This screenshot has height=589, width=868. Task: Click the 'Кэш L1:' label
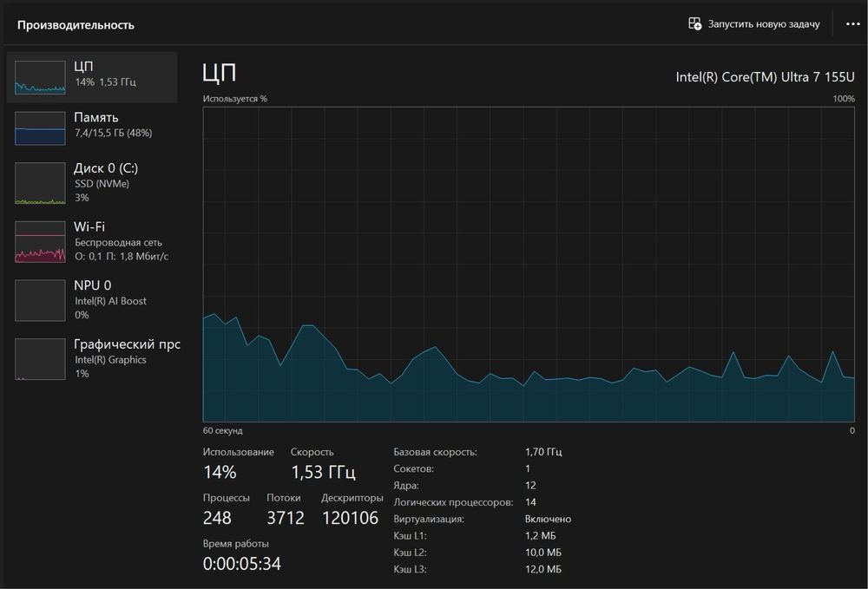click(x=410, y=536)
